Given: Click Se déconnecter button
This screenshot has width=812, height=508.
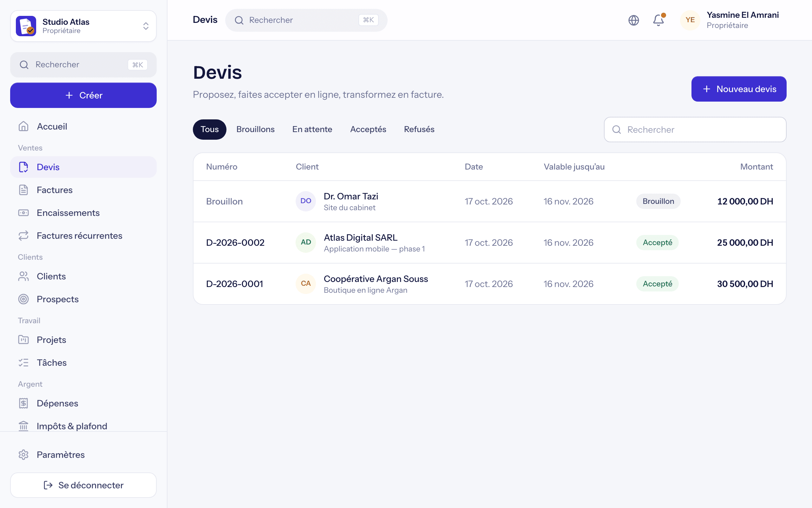Looking at the screenshot, I should (x=83, y=485).
